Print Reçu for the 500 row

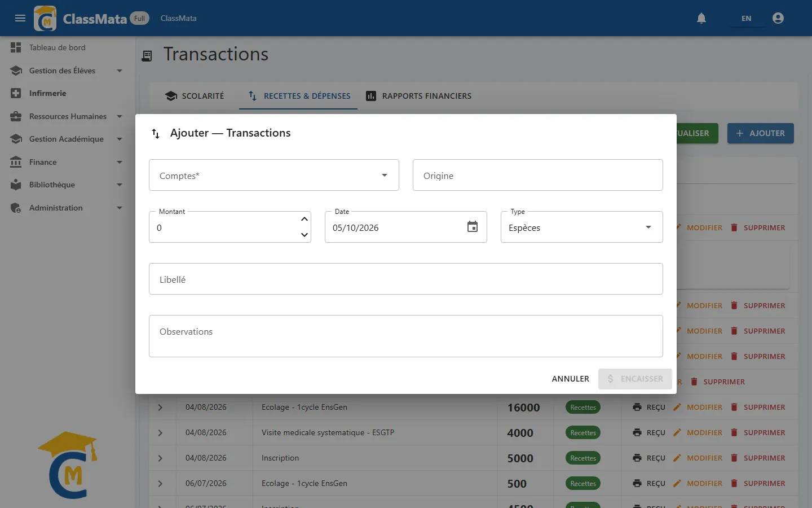(649, 483)
